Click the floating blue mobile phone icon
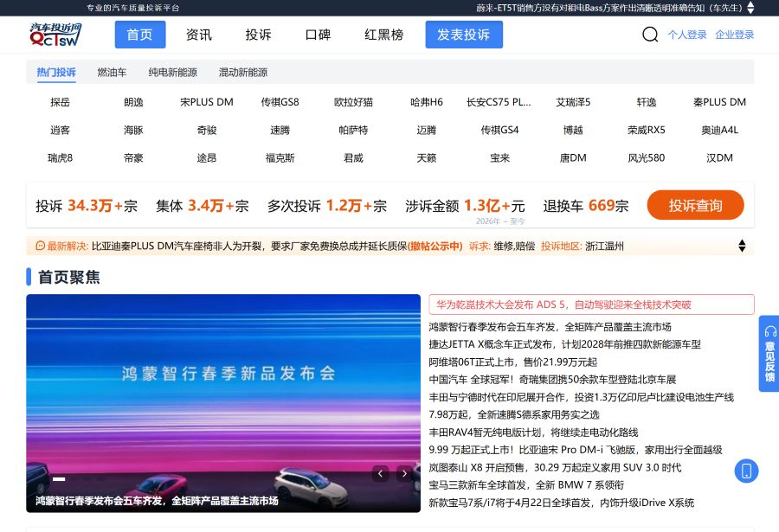Viewport: 779px width, 532px height. click(745, 471)
